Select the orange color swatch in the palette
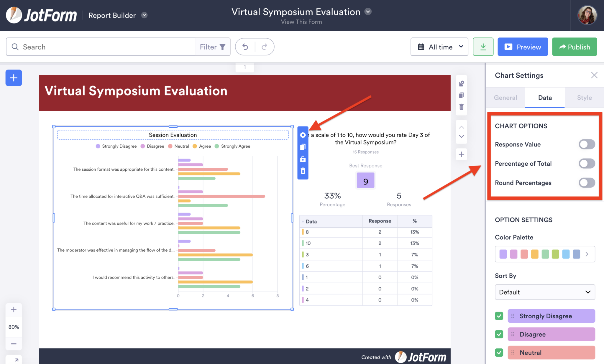The image size is (604, 364). (x=534, y=254)
